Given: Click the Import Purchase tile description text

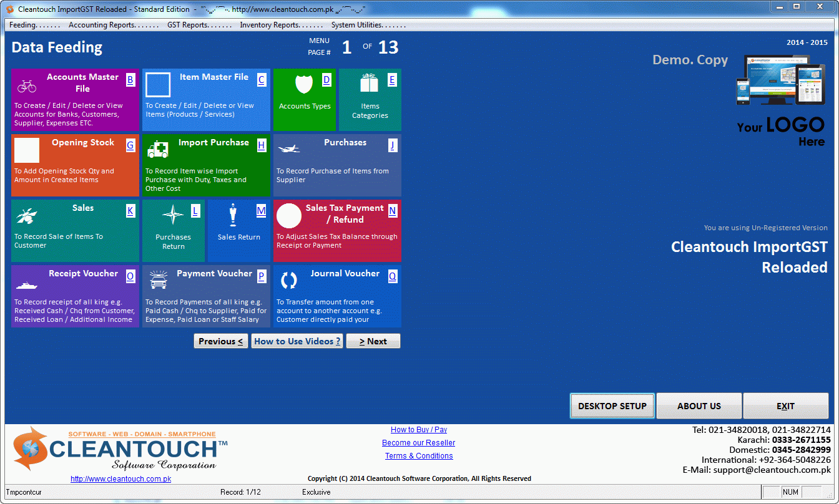Looking at the screenshot, I should point(196,180).
